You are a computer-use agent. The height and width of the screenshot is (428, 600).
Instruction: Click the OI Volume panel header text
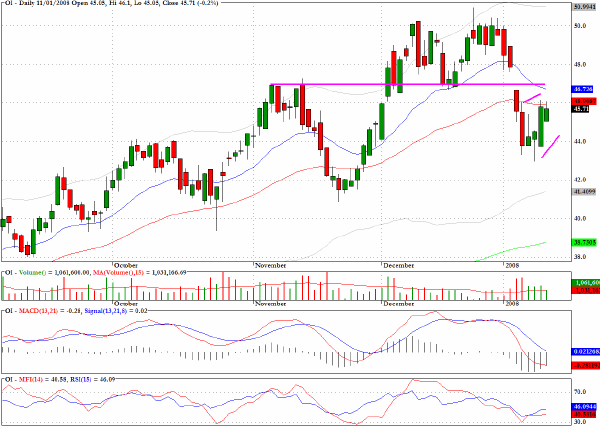pyautogui.click(x=95, y=272)
